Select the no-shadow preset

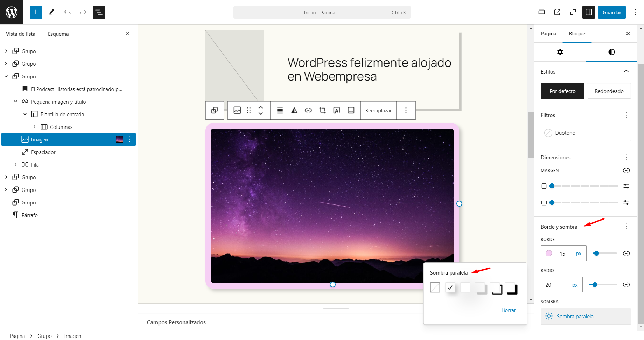tap(435, 287)
